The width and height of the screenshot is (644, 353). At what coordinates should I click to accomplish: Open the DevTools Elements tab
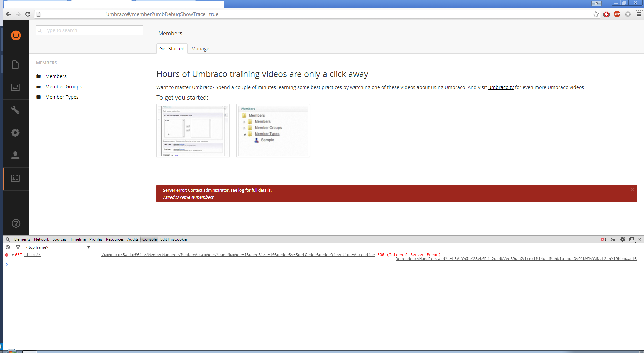pyautogui.click(x=22, y=239)
